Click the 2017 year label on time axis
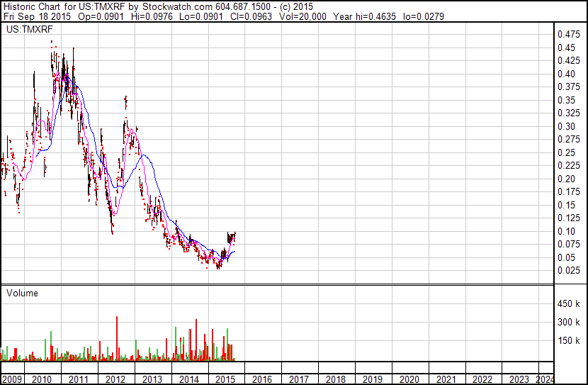The width and height of the screenshot is (588, 385). (x=298, y=379)
